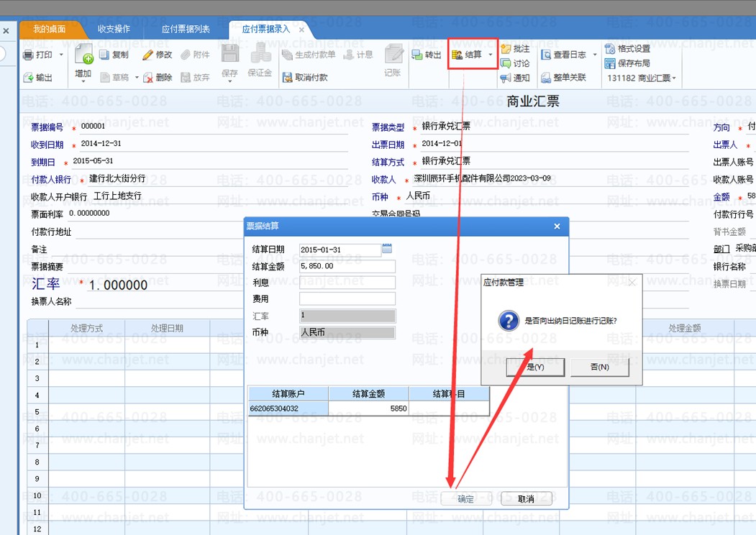
Task: Select the 应付票据录入 tab
Action: [x=265, y=29]
